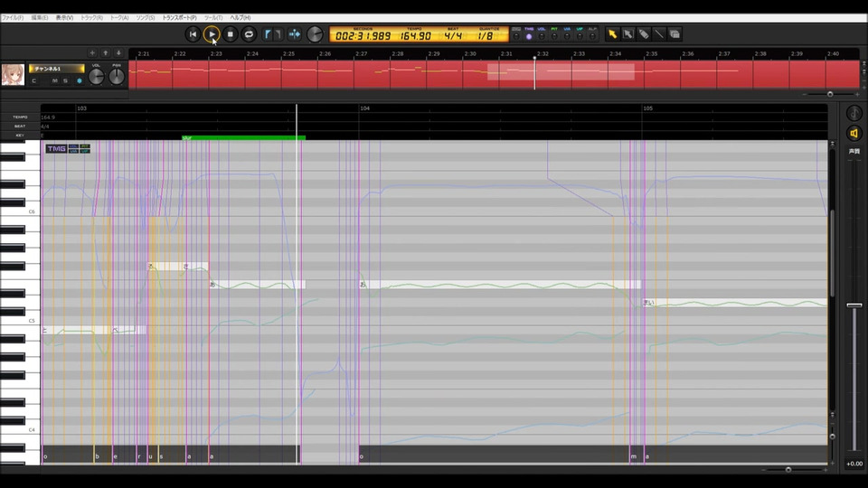
Task: Select the VIA vibrato amplitude mode
Action: [567, 36]
